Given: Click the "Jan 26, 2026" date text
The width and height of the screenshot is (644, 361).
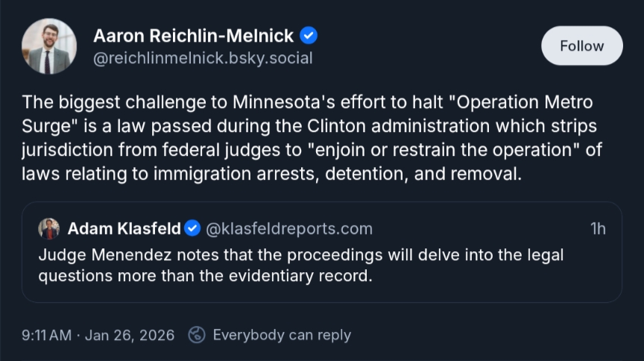Looking at the screenshot, I should (130, 335).
